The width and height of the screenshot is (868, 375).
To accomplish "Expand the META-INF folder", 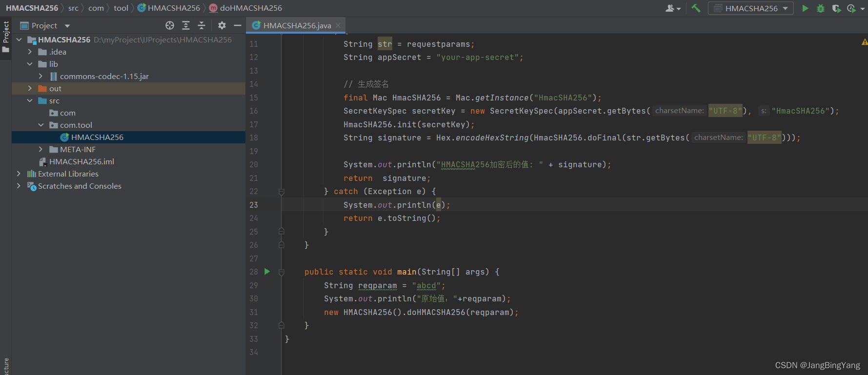I will pyautogui.click(x=40, y=149).
